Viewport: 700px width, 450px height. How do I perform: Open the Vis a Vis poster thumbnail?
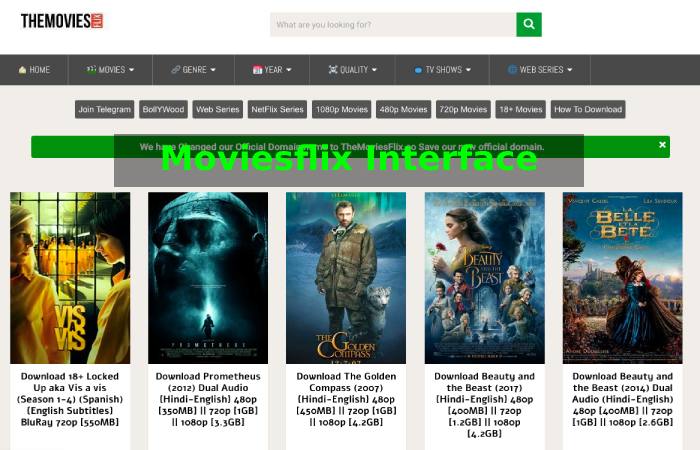pyautogui.click(x=70, y=278)
